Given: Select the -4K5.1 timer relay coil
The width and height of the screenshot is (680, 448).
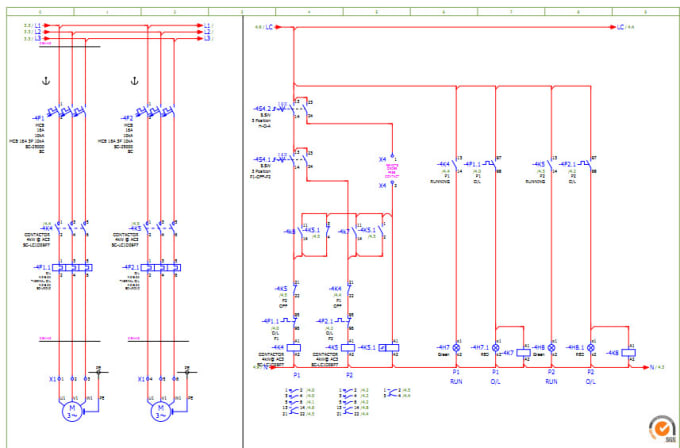Looking at the screenshot, I should click(389, 348).
